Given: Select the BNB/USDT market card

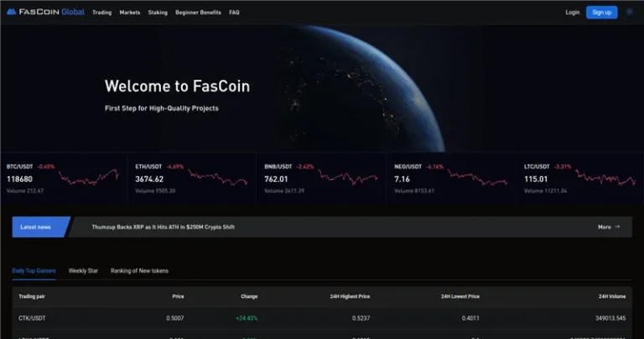Looking at the screenshot, I should (x=321, y=179).
